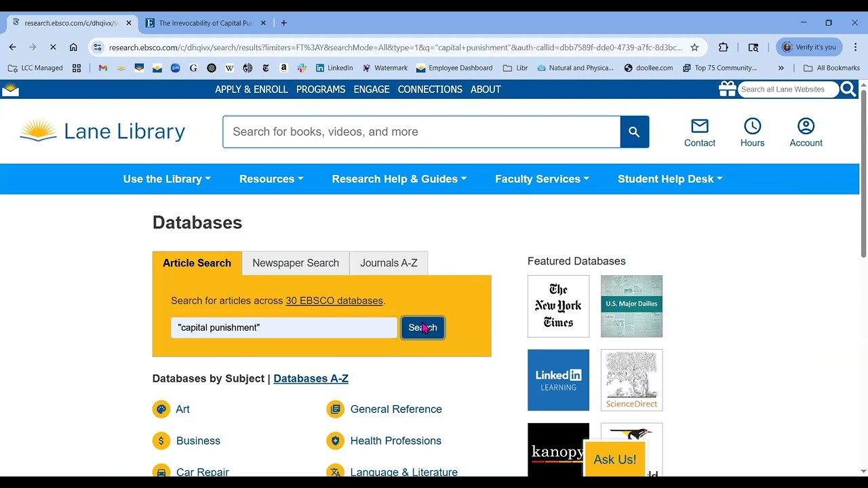This screenshot has width=868, height=488.
Task: Open the Watermark bookmark
Action: click(385, 68)
